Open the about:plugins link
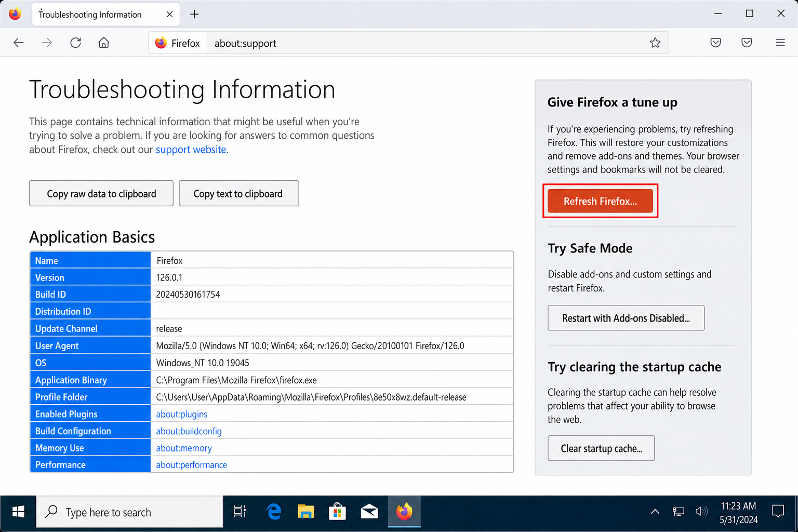The width and height of the screenshot is (798, 532). point(181,414)
